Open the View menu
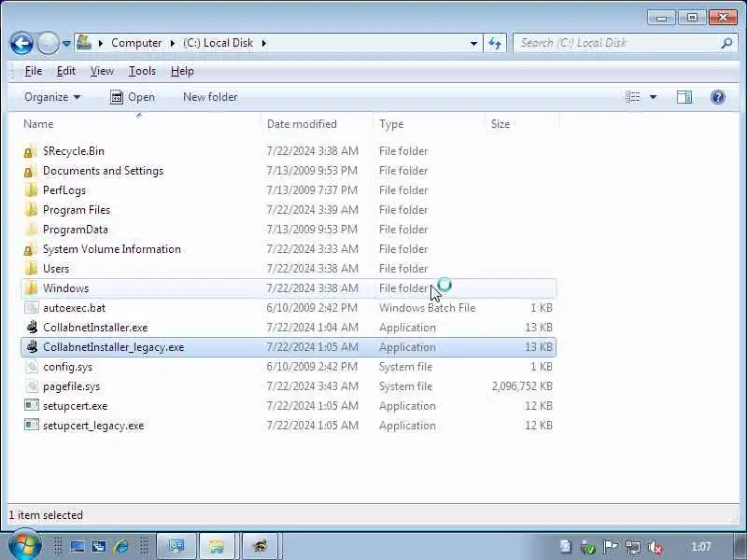The height and width of the screenshot is (560, 747). click(x=102, y=71)
